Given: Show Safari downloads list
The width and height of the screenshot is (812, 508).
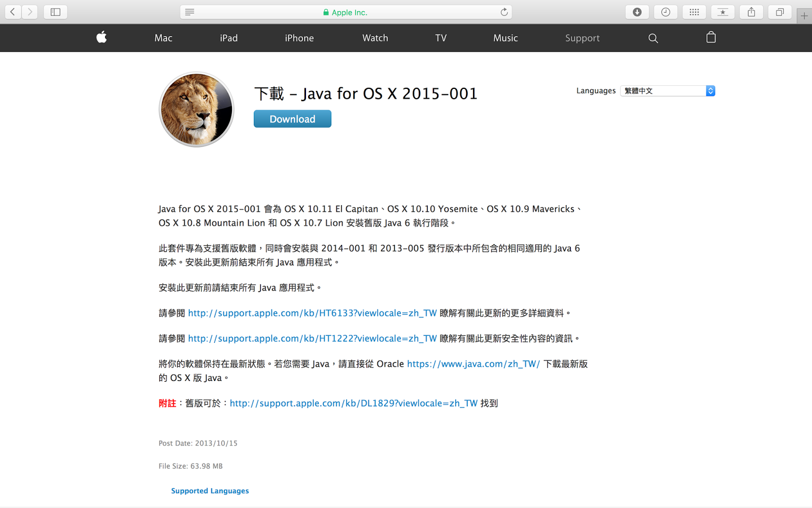Looking at the screenshot, I should [637, 12].
